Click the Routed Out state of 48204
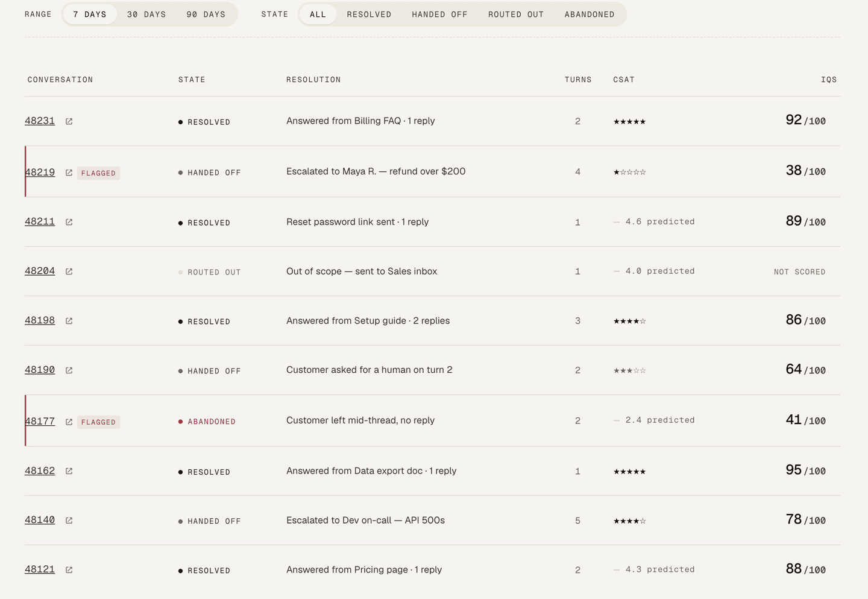The width and height of the screenshot is (868, 599). [x=209, y=273]
